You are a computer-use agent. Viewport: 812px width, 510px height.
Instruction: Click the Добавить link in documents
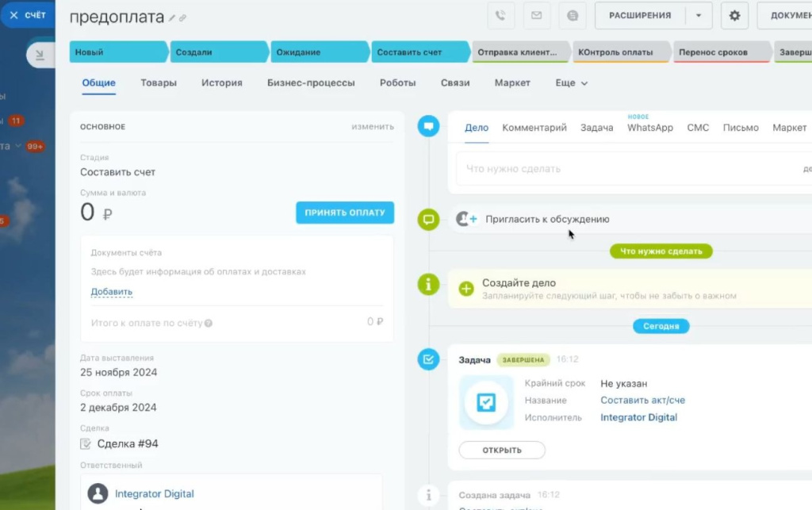click(112, 292)
